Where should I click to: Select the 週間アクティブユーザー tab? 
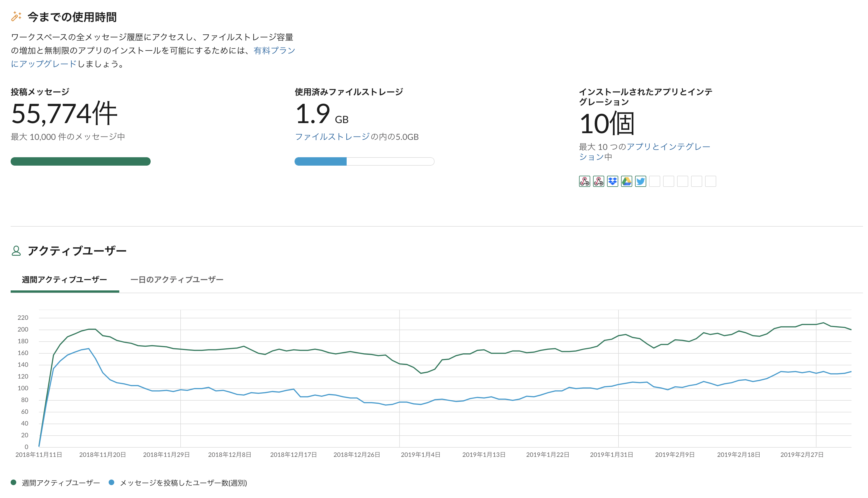[64, 280]
